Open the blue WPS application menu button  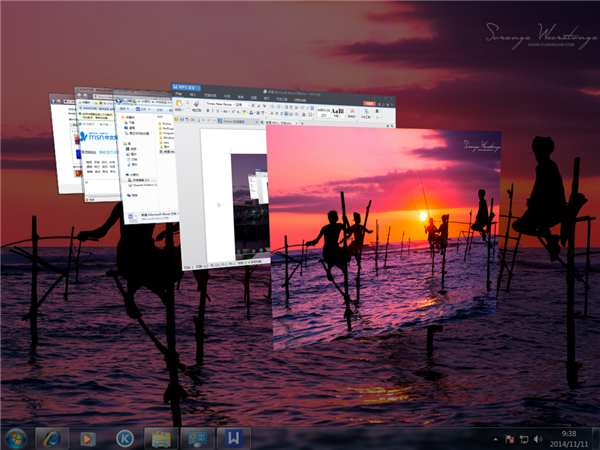184,89
